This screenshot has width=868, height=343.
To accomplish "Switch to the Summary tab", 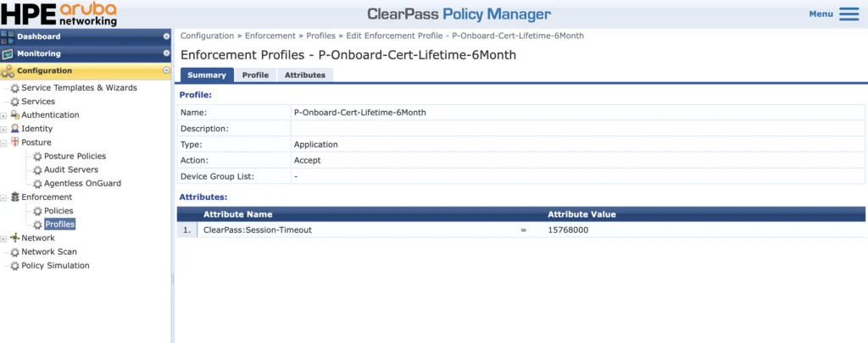I will coord(207,75).
